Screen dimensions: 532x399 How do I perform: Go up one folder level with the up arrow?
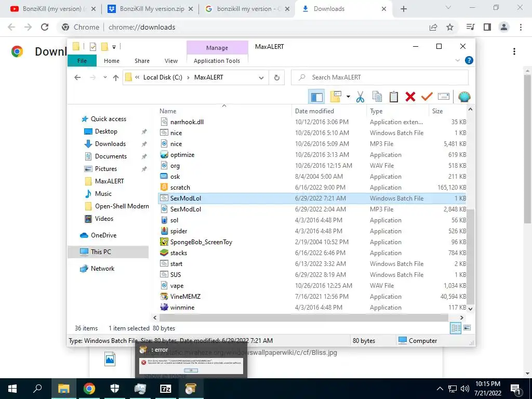116,78
